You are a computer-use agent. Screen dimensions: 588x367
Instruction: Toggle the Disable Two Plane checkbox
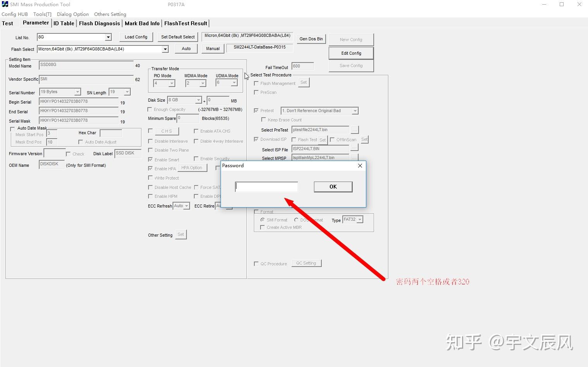tap(150, 150)
